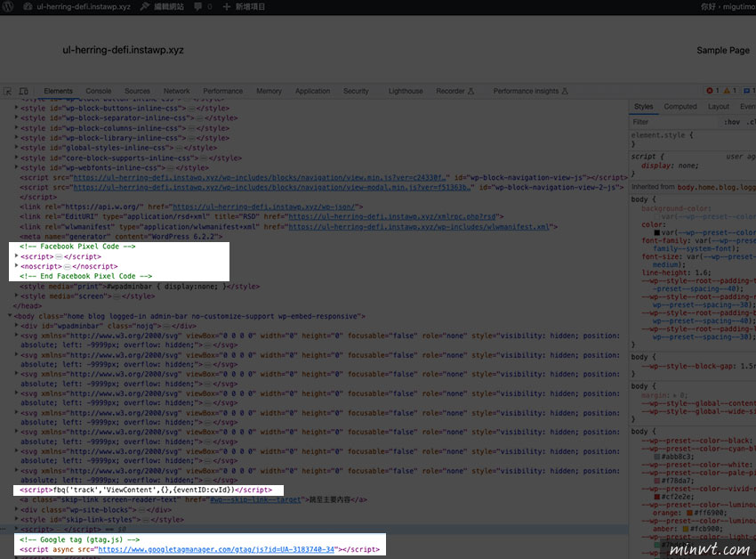Expand the noscript node under Facebook Pixel Code
Viewport: 756px width, 559px height.
16,265
